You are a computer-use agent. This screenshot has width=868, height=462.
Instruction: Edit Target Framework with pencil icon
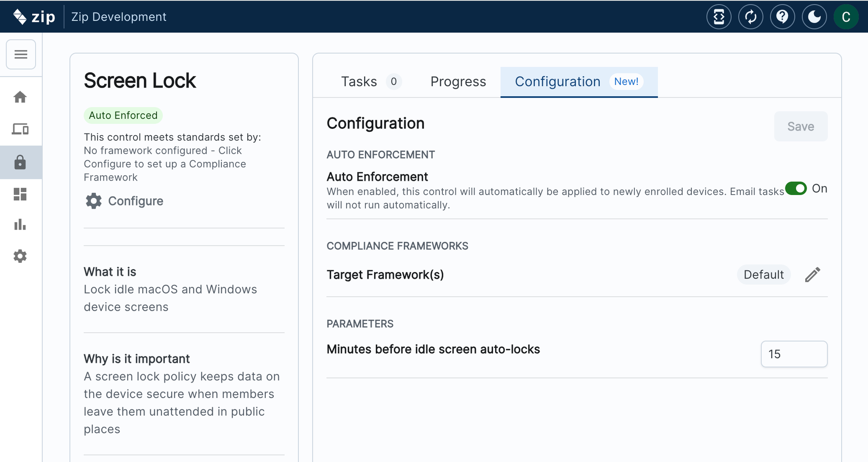coord(812,275)
